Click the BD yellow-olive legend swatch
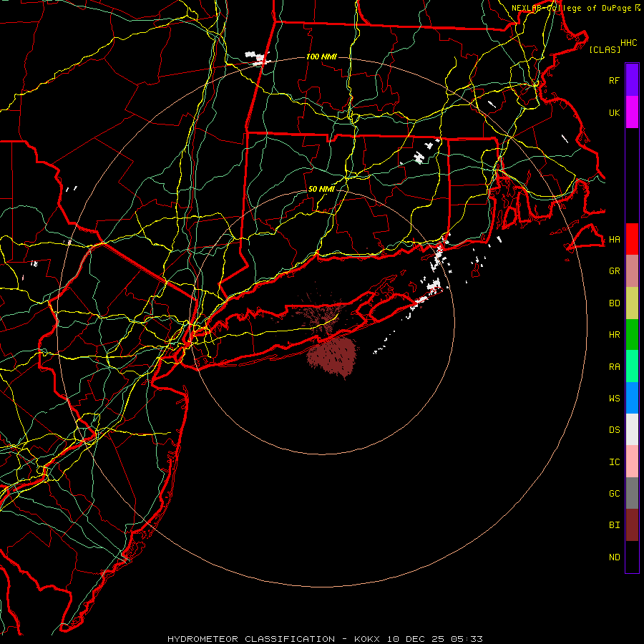This screenshot has height=644, width=644. tap(632, 303)
